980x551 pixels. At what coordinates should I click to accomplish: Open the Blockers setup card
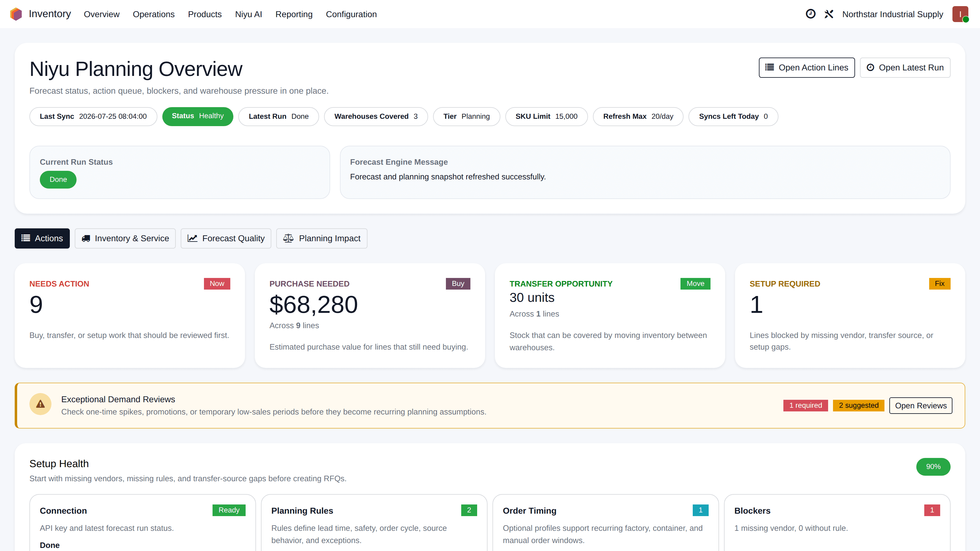click(837, 523)
